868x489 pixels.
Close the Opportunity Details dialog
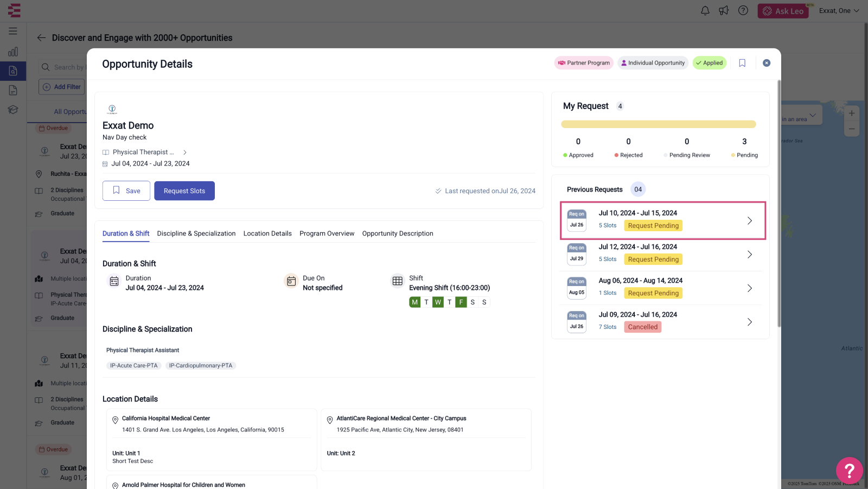(x=767, y=63)
